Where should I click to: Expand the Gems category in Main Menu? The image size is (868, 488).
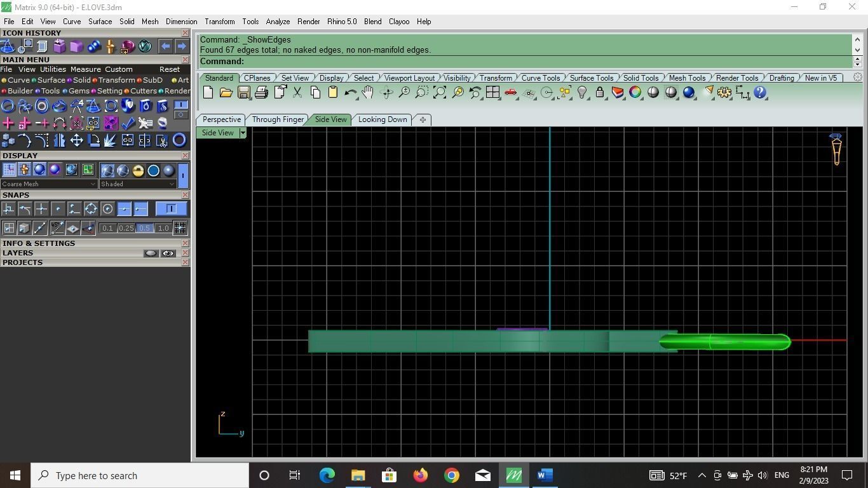pyautogui.click(x=77, y=91)
